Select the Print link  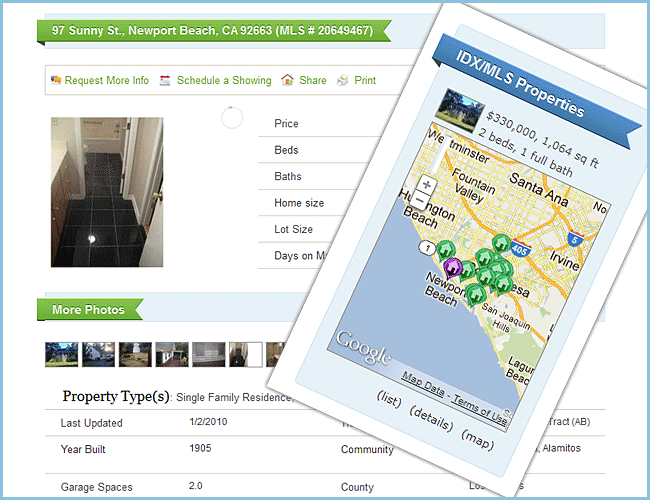pyautogui.click(x=365, y=80)
